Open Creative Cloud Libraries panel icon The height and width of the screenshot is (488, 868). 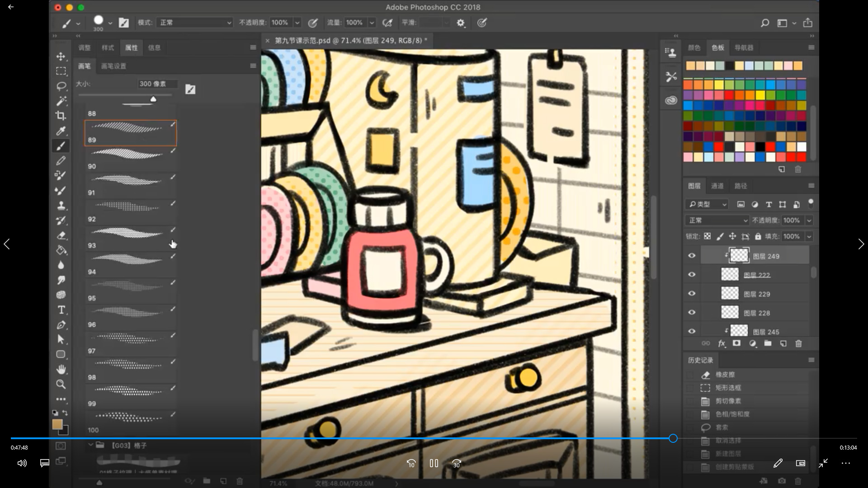point(671,100)
